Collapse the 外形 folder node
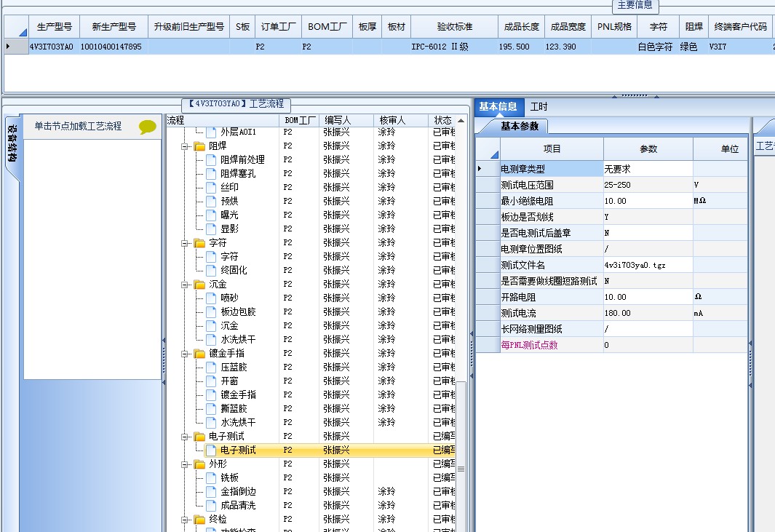The image size is (775, 532). click(x=184, y=465)
